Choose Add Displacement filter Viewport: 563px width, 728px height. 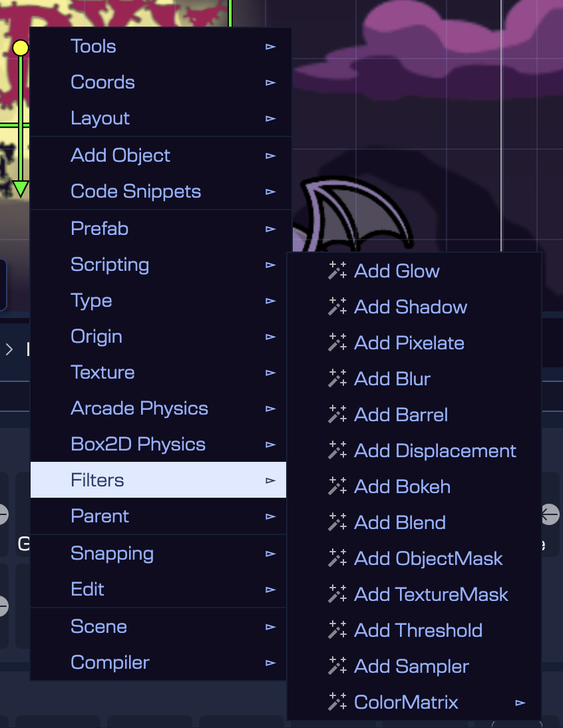click(x=435, y=451)
